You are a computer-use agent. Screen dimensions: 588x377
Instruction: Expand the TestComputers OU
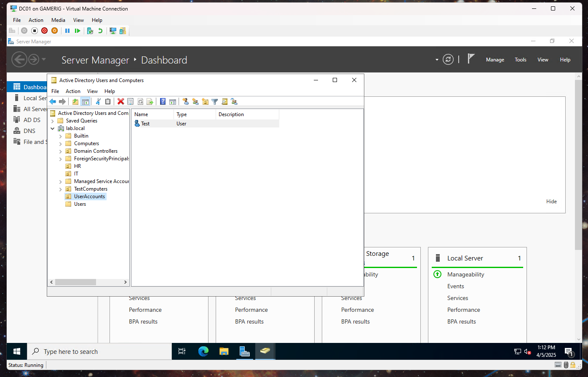point(60,189)
